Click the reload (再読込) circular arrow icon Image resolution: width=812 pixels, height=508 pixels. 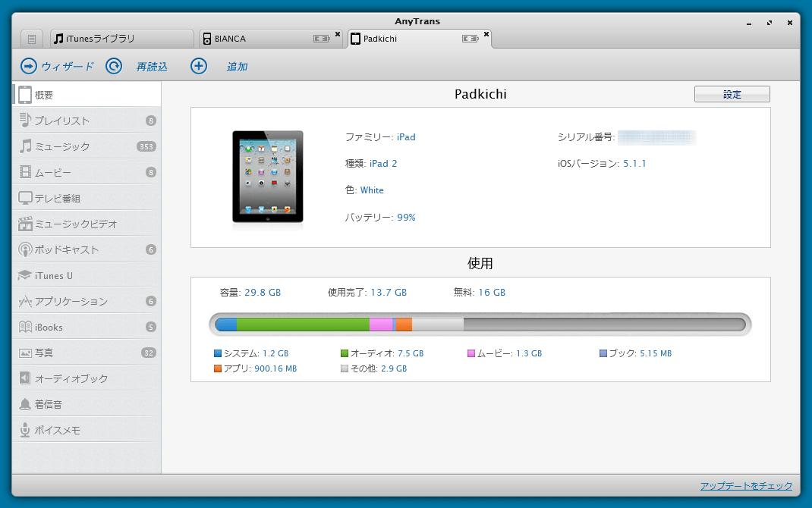tap(114, 66)
